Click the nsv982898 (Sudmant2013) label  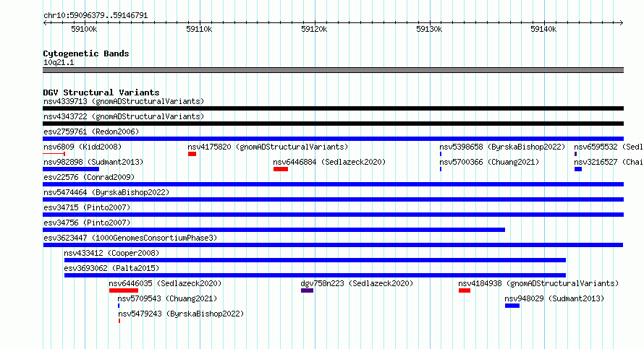point(93,162)
